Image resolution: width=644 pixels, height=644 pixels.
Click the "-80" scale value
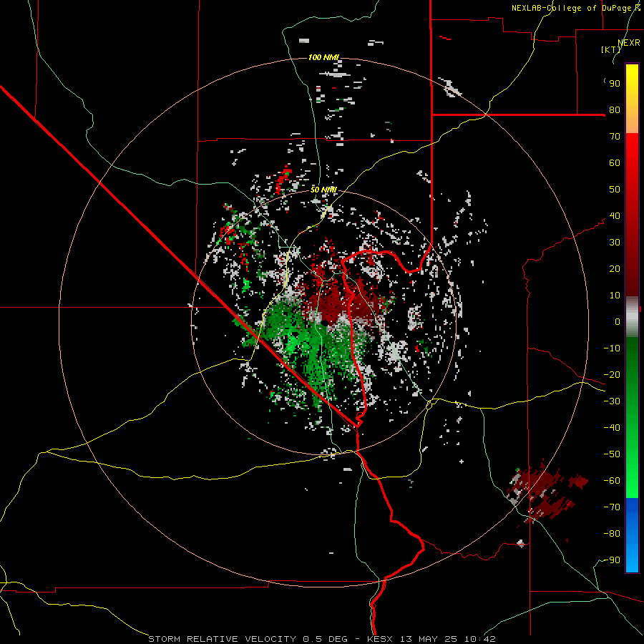point(612,534)
